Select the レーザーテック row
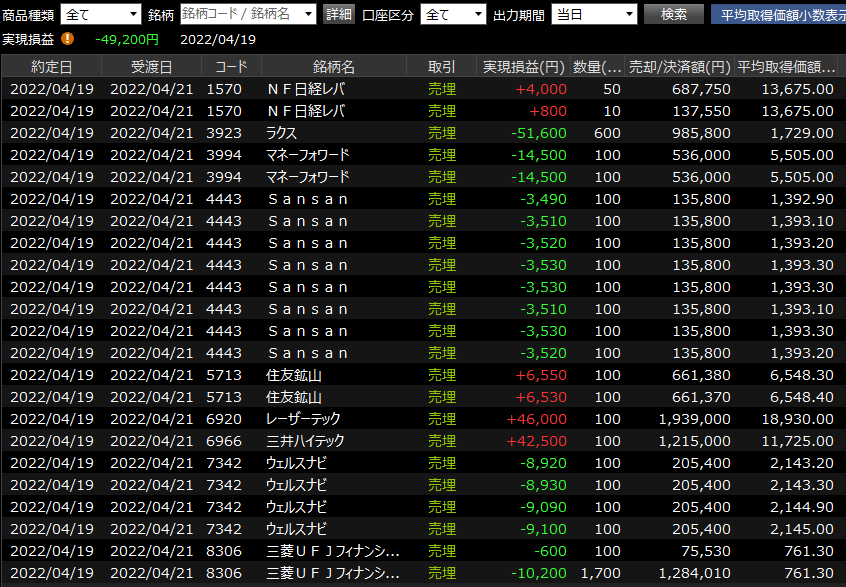 pos(333,419)
